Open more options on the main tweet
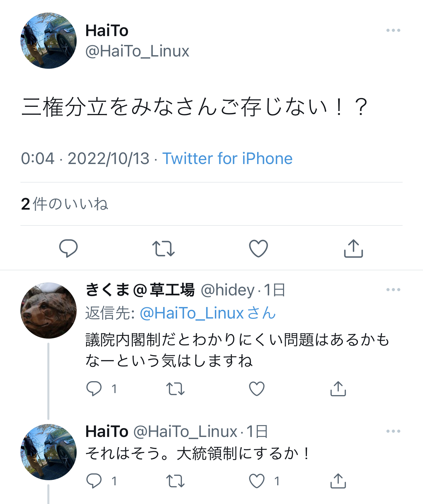Viewport: 423px width, 504px height. (393, 30)
